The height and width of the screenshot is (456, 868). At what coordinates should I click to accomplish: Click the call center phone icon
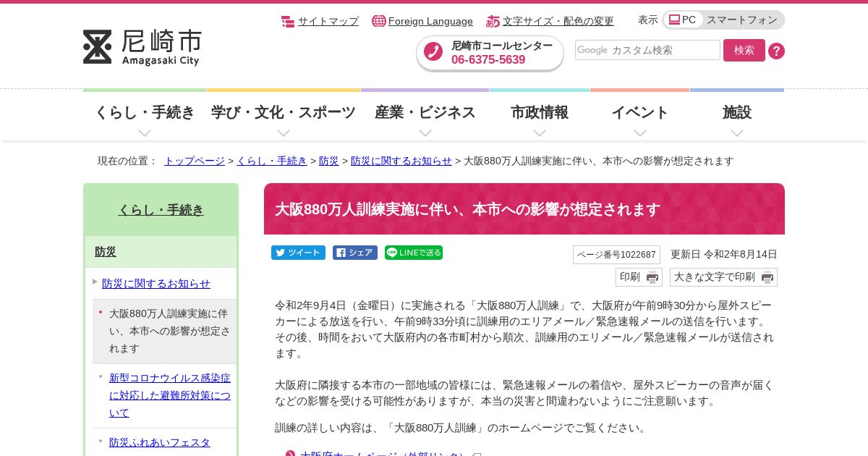(433, 52)
